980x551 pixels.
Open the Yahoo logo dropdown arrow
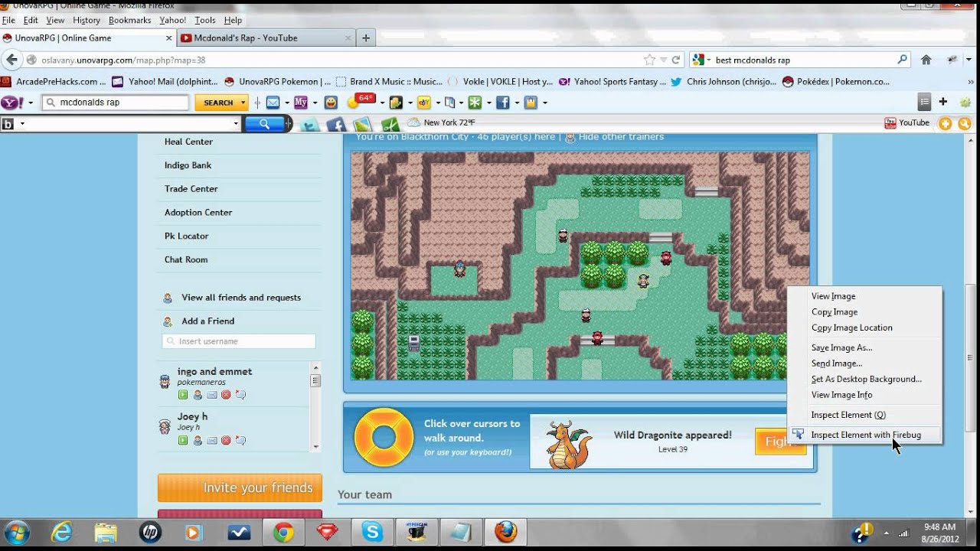[31, 102]
